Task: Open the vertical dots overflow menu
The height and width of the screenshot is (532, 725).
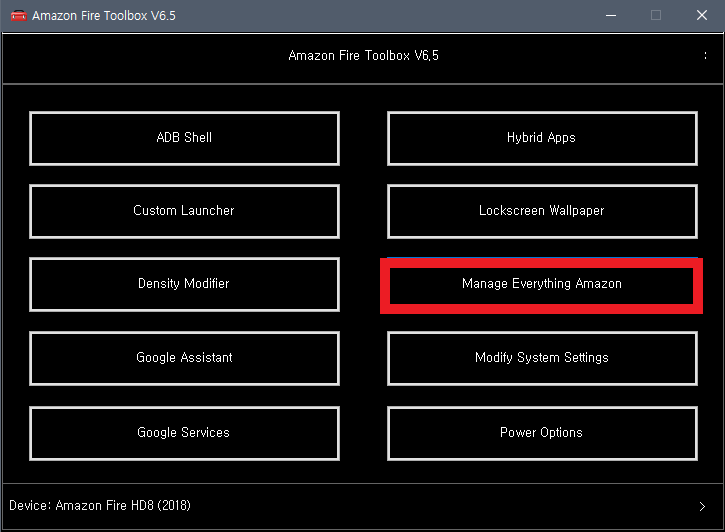Action: pyautogui.click(x=705, y=55)
